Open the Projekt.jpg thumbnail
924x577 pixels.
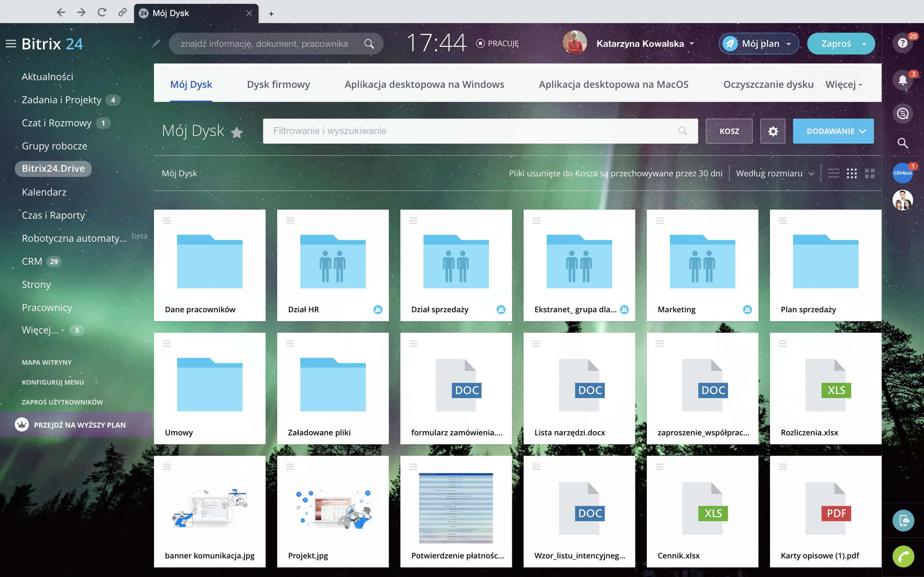pyautogui.click(x=333, y=509)
